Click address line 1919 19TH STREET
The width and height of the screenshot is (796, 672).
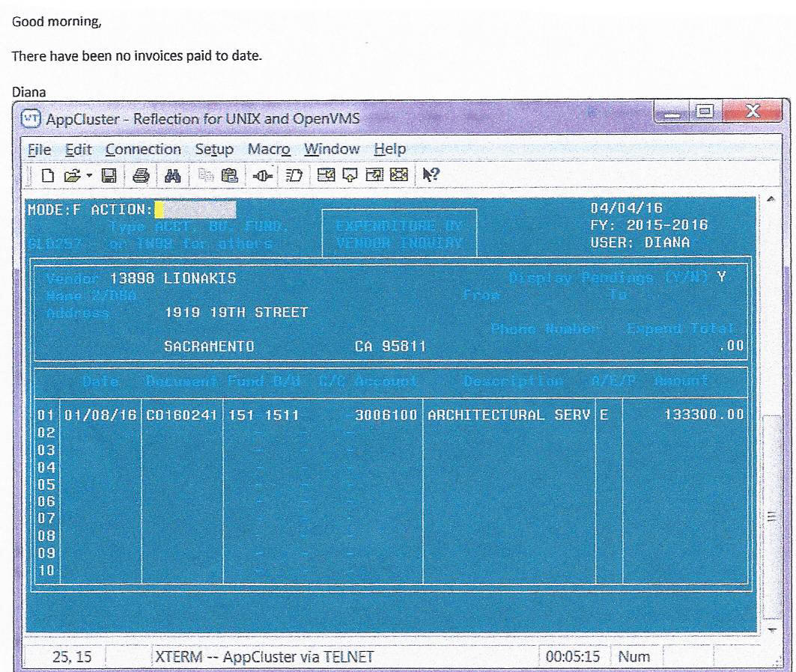[x=236, y=312]
